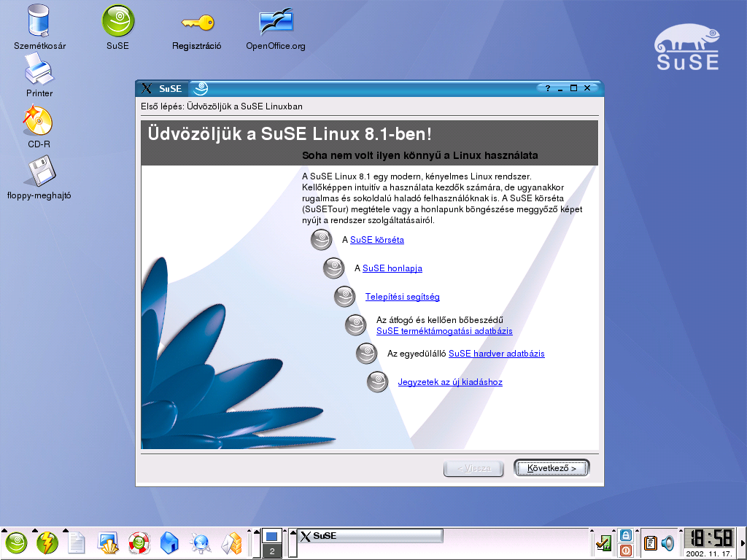Open the SuSE körséta link
This screenshot has height=560, width=747.
377,240
